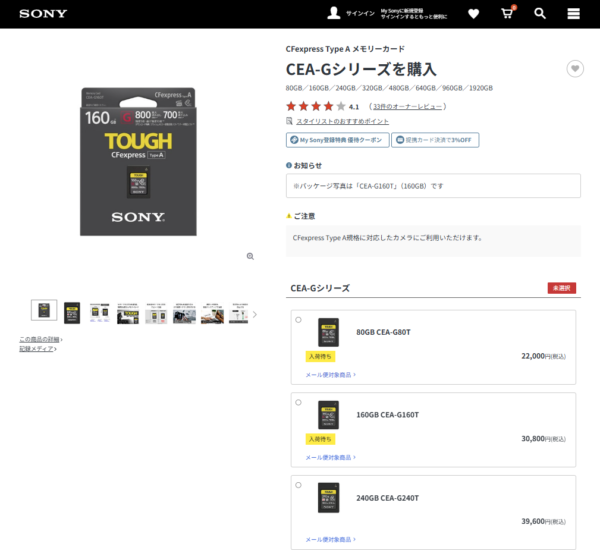600x550 pixels.
Task: Click the 30,800円 price text
Action: click(x=543, y=439)
